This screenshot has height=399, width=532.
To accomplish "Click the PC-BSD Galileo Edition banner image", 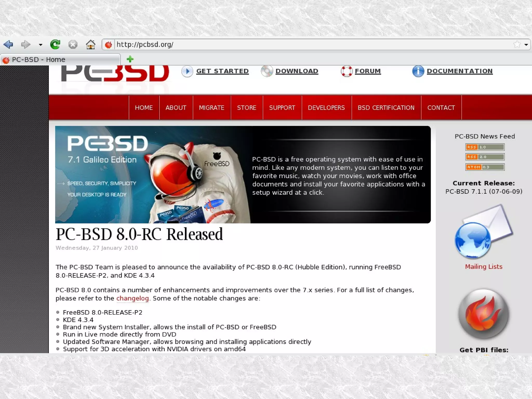I will click(243, 174).
